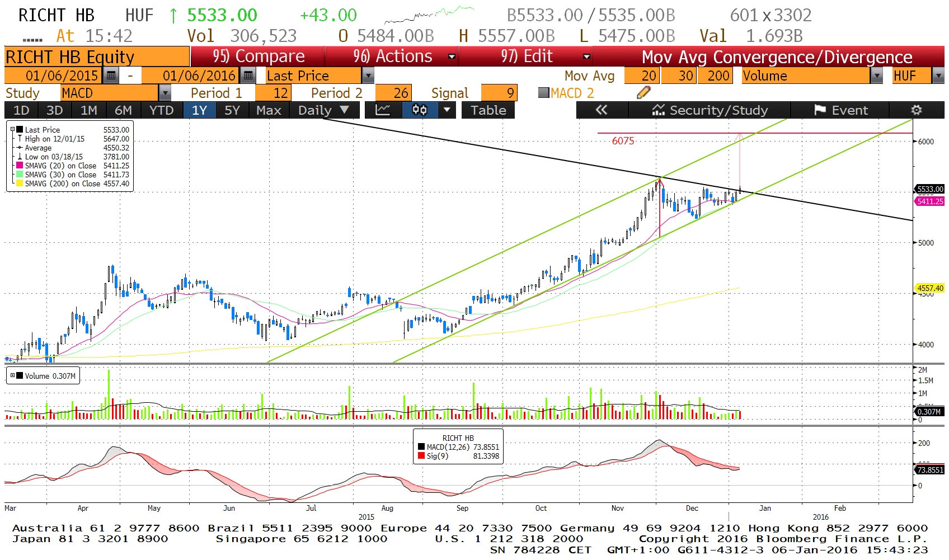Open chart settings gear icon

coord(916,110)
